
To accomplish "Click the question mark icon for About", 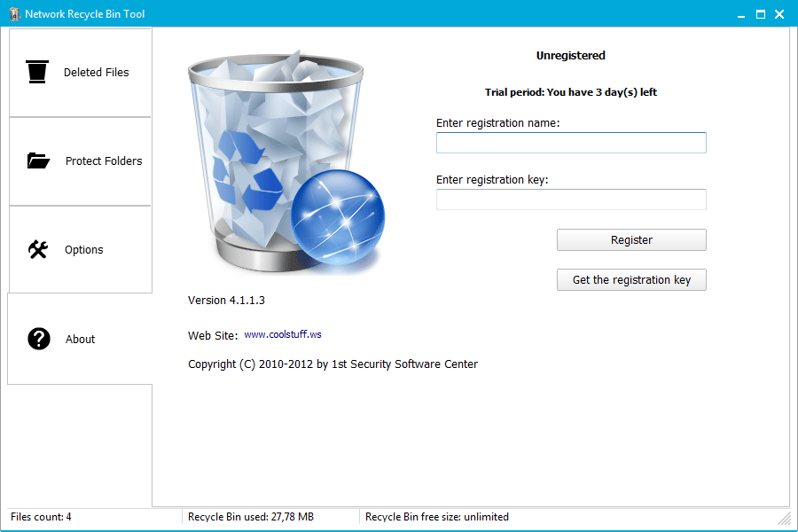I will tap(39, 339).
